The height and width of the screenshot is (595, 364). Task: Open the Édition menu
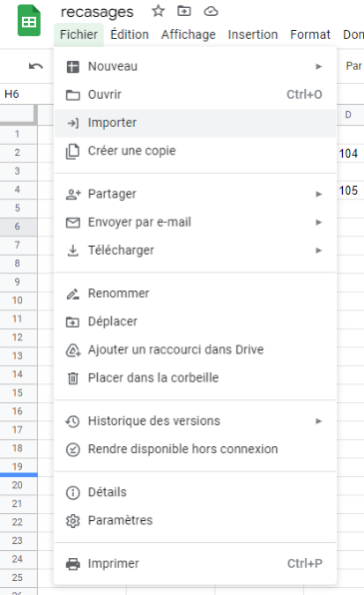coord(130,35)
